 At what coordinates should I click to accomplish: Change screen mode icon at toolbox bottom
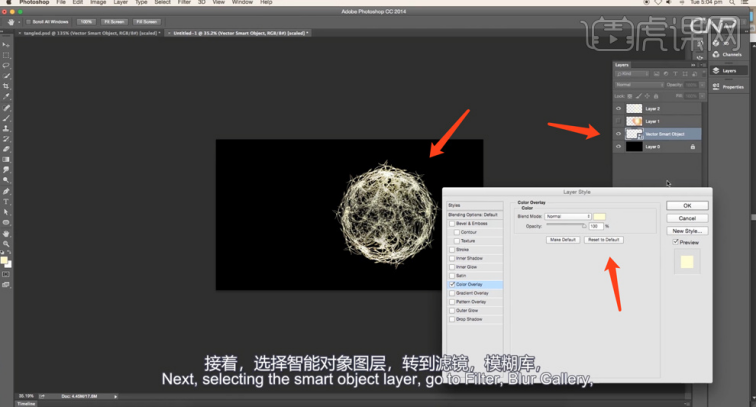pyautogui.click(x=6, y=285)
